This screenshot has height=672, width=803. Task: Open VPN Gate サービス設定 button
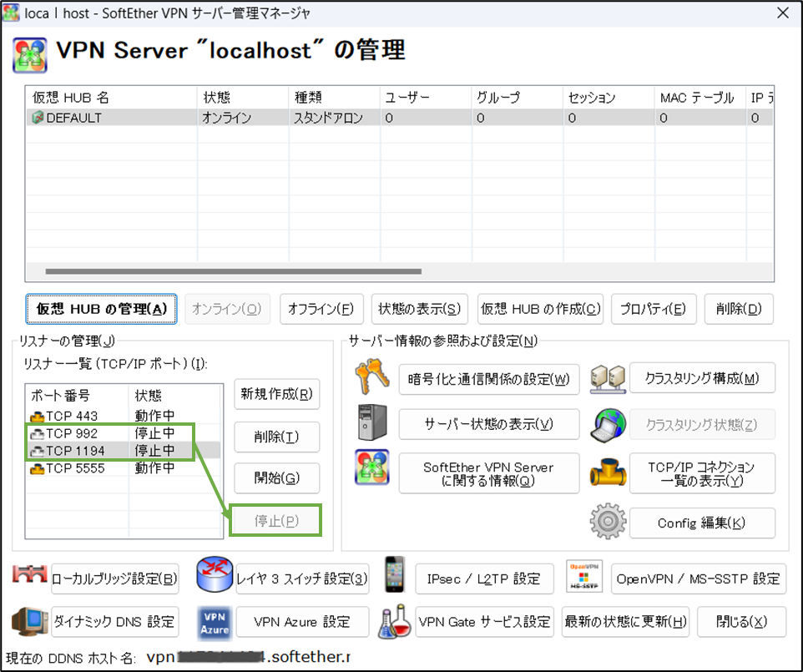point(484,622)
